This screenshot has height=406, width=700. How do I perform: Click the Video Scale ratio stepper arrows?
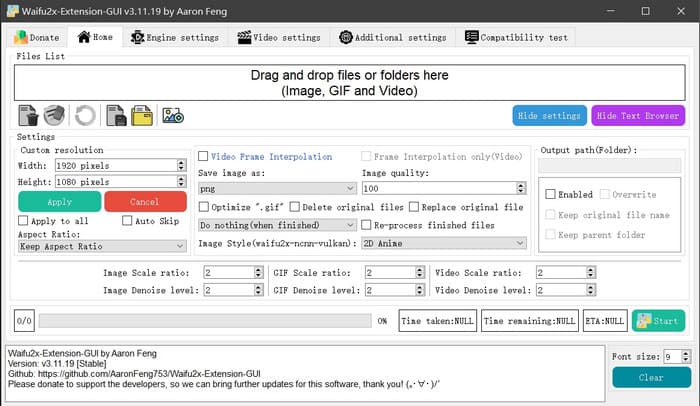(x=591, y=272)
